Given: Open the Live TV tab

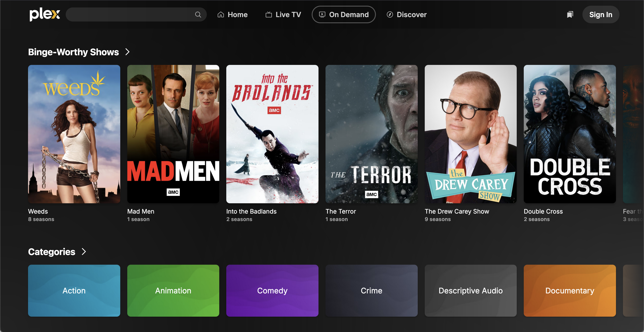Looking at the screenshot, I should pyautogui.click(x=283, y=14).
